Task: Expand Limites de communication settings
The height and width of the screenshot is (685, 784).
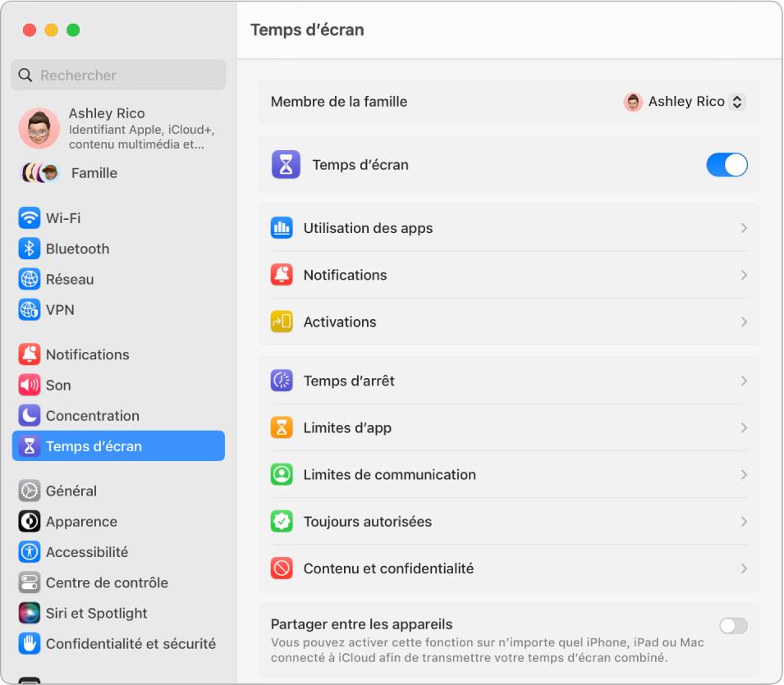Action: [x=744, y=474]
